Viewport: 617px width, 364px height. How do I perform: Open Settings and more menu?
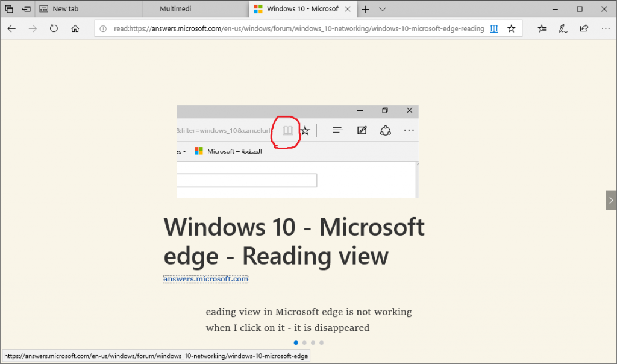click(606, 28)
